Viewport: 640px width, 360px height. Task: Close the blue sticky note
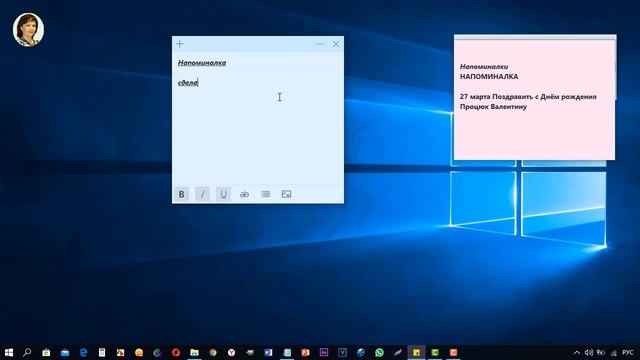point(336,44)
